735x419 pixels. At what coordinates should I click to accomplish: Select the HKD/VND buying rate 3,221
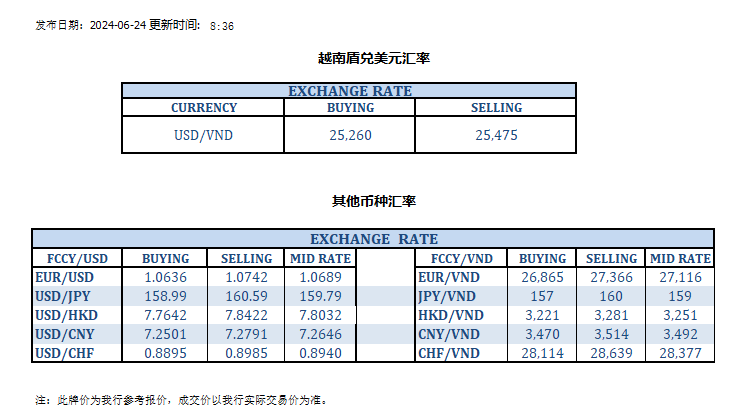coord(543,315)
